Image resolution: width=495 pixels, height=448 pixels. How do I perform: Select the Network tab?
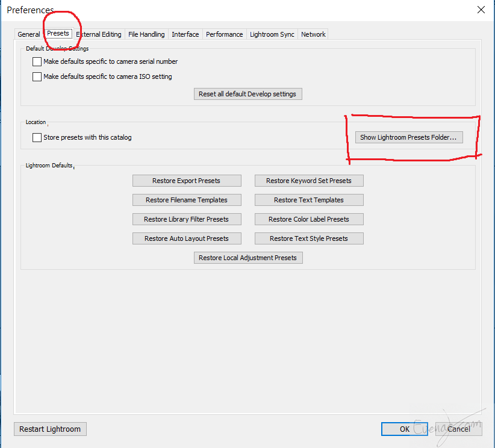pos(313,34)
